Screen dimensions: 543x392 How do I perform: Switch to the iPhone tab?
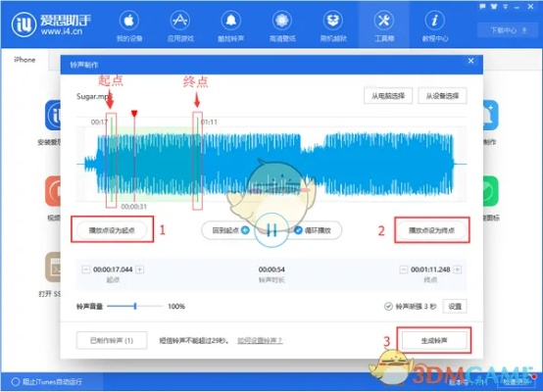click(x=25, y=60)
